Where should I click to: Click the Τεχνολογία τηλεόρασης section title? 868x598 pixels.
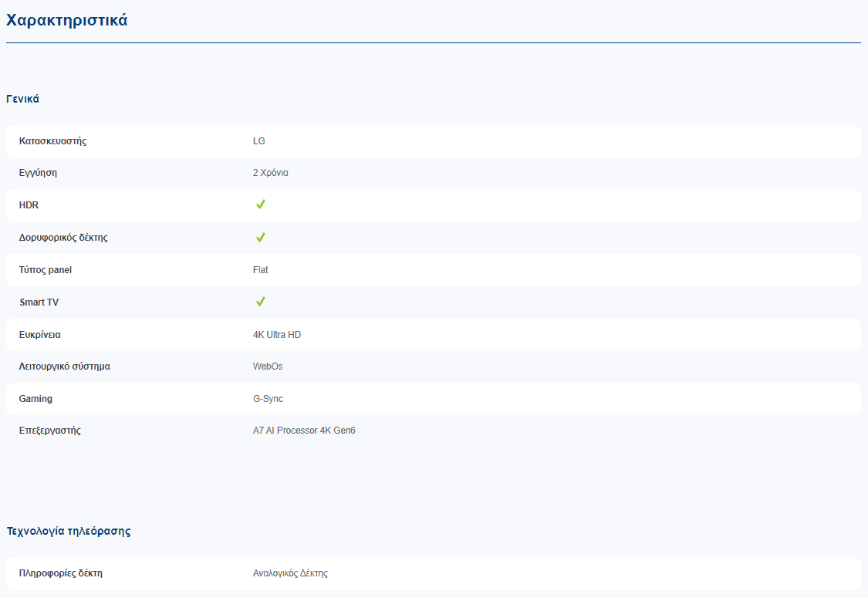click(69, 531)
